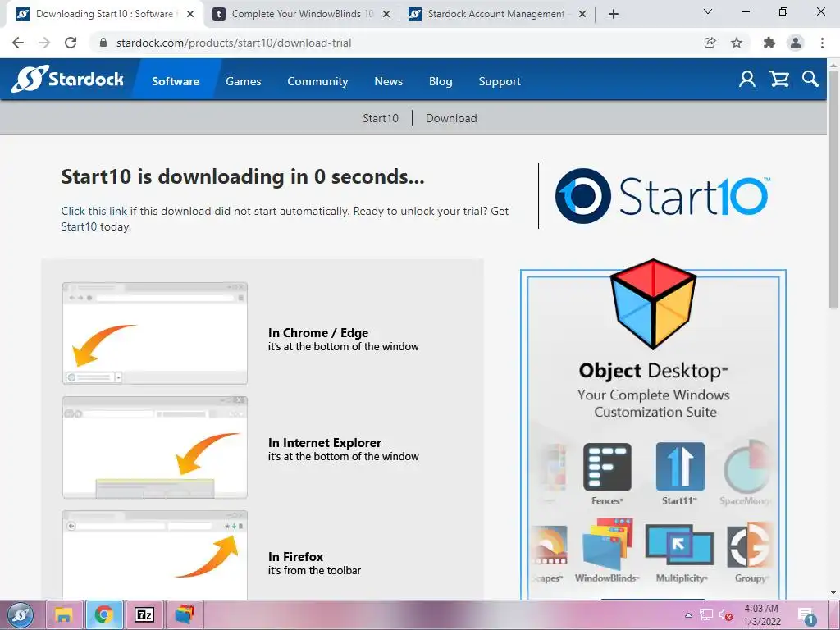Viewport: 840px width, 630px height.
Task: Click the page vertical scrollbar thumb
Action: (x=833, y=189)
